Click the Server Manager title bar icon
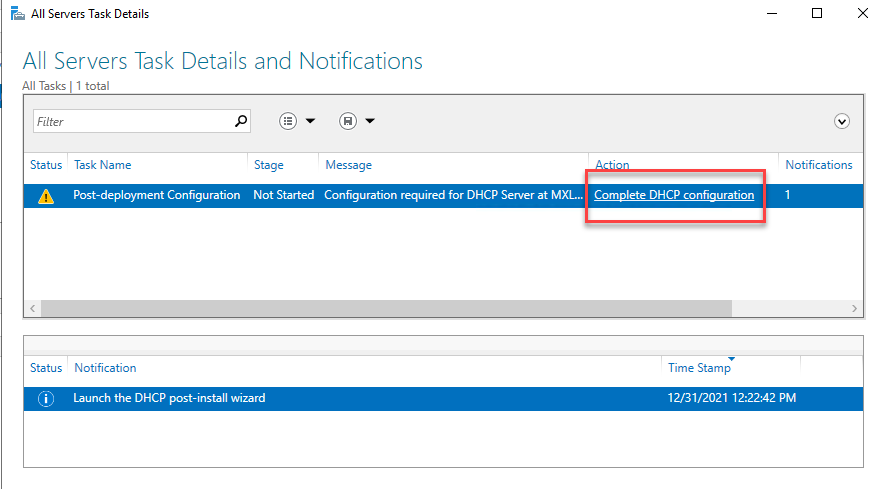This screenshot has width=886, height=489. pos(14,14)
